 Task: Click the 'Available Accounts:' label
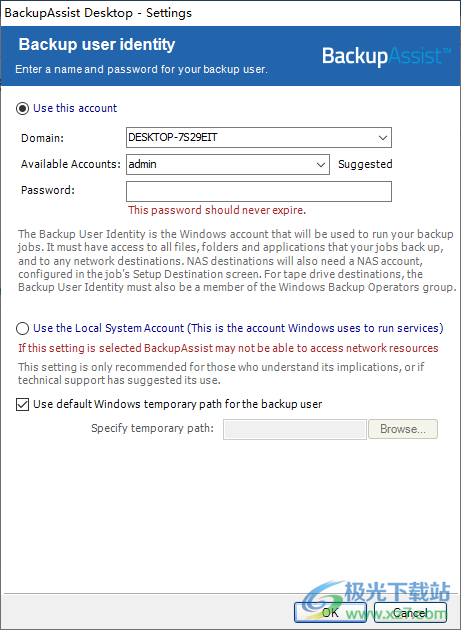(71, 164)
